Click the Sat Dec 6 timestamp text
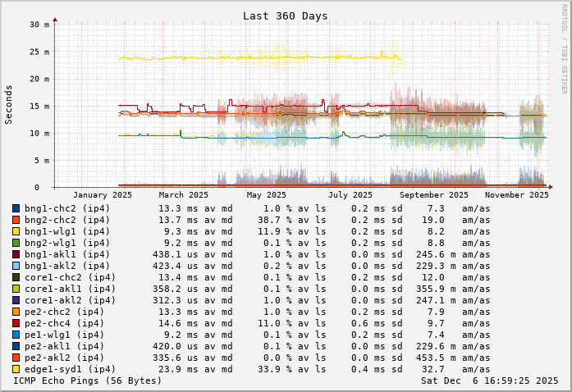572x392 pixels. coord(490,381)
